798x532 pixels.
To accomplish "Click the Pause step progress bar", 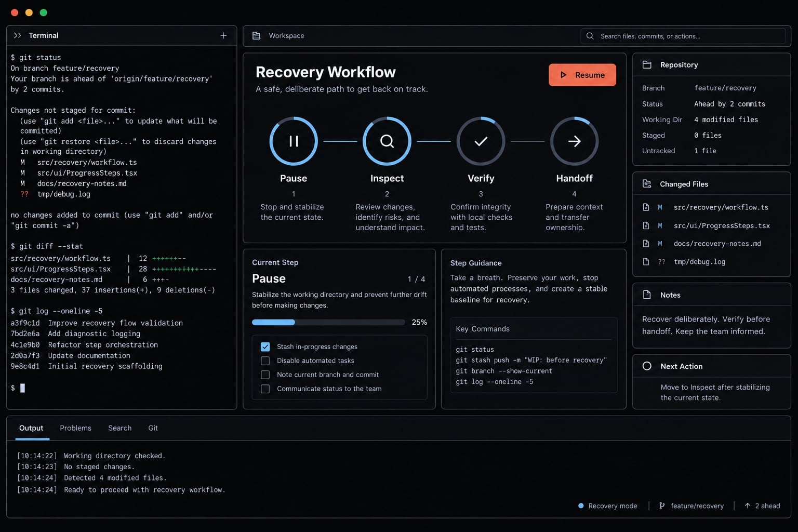I will [328, 322].
